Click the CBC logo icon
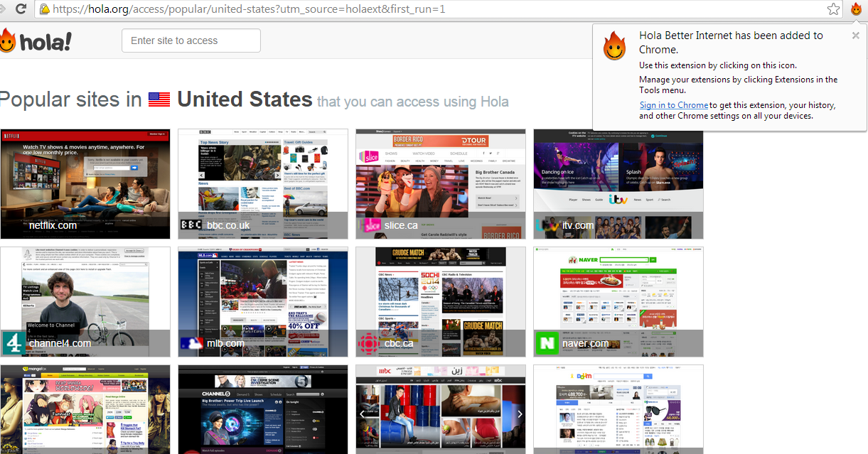The image size is (868, 454). 369,343
